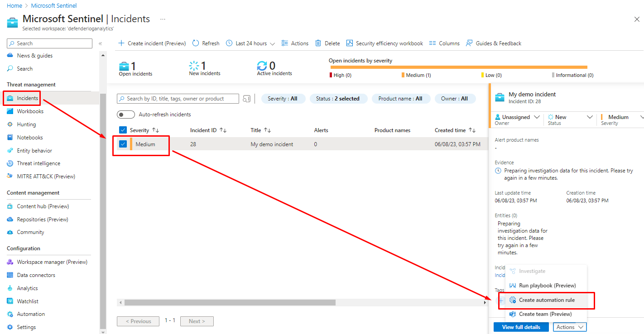The image size is (644, 334).
Task: Open Data connectors in sidebar
Action: coord(36,275)
